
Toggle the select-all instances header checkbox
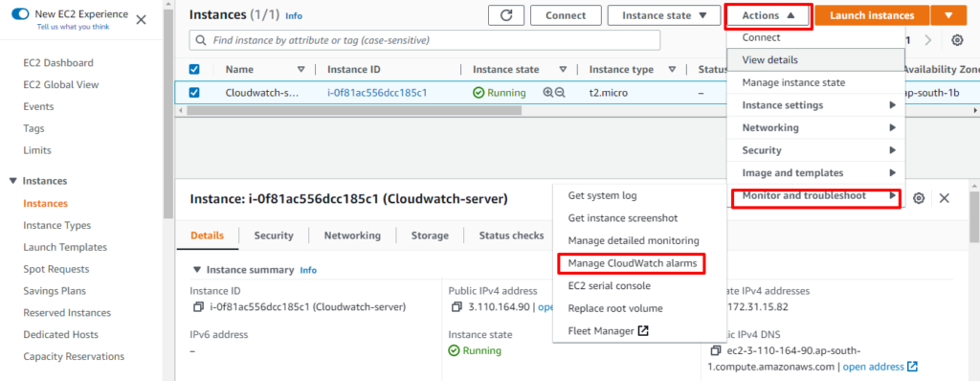194,70
